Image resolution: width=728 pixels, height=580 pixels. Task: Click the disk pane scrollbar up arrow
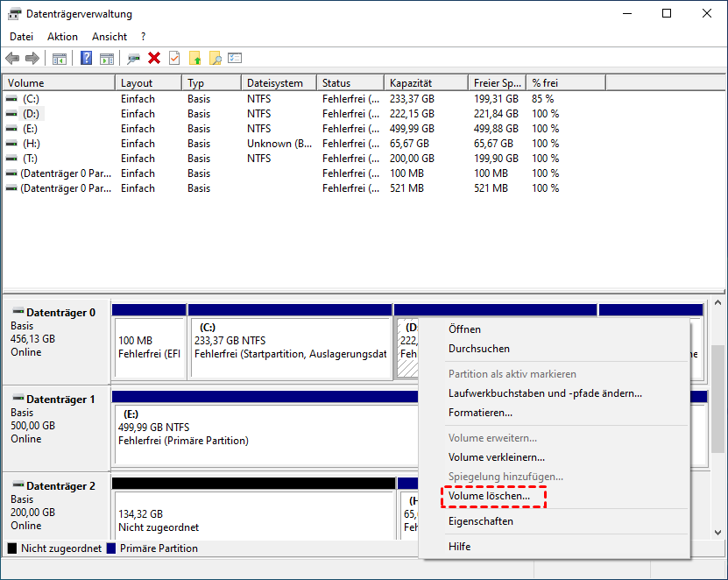(x=717, y=302)
